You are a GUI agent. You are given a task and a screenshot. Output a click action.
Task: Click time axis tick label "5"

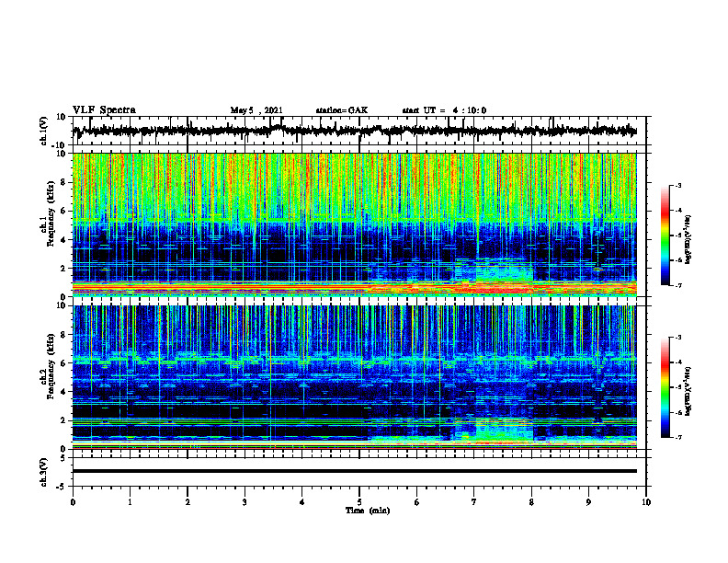(x=359, y=502)
